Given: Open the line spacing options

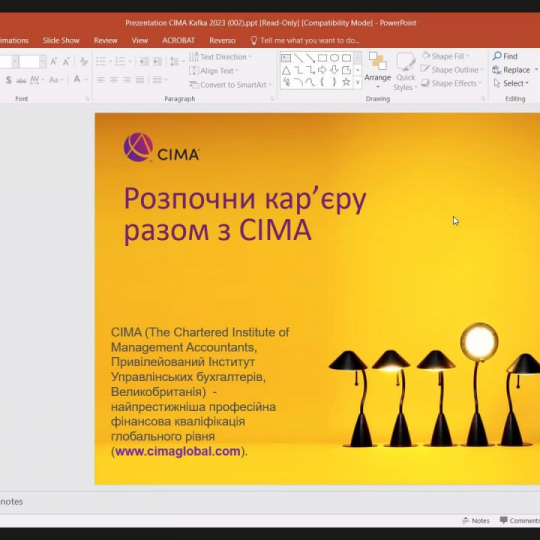Looking at the screenshot, I should click(177, 62).
